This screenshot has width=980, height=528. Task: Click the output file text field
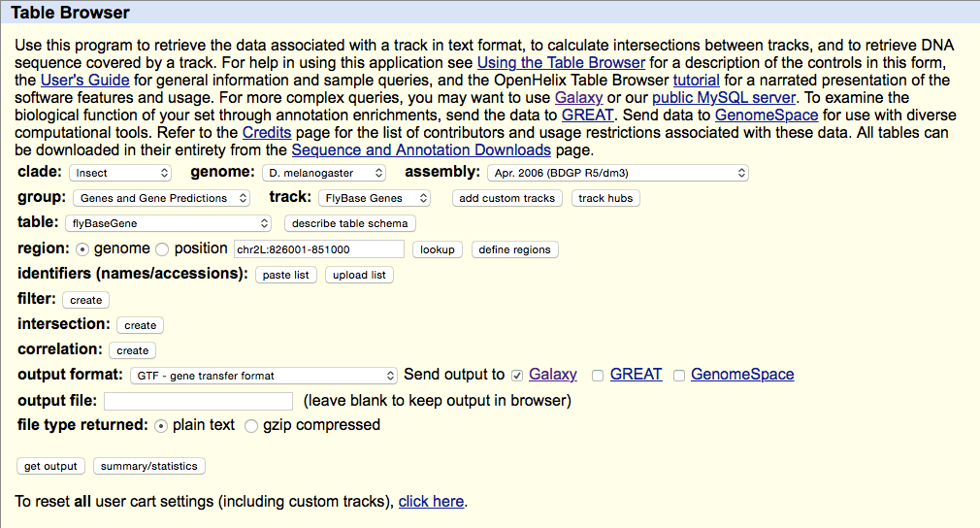198,401
